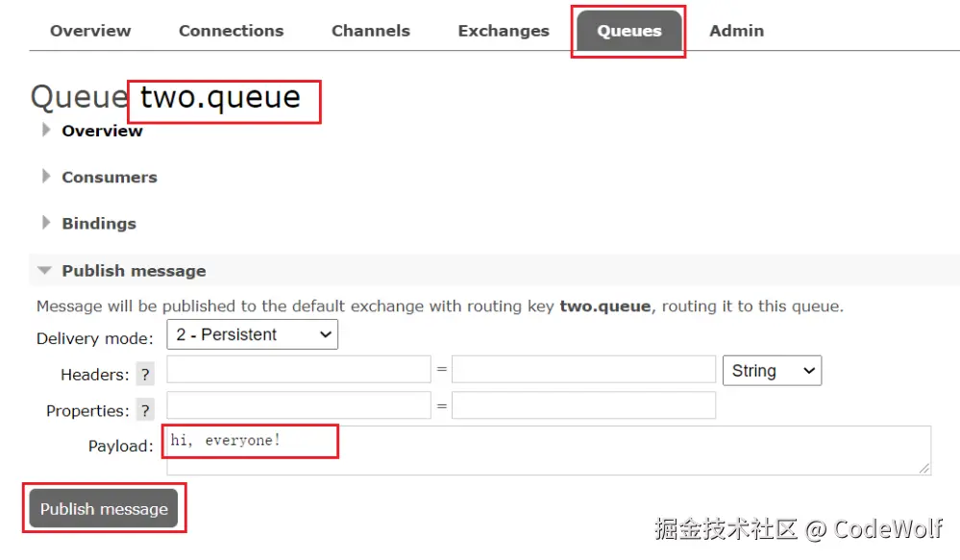Switch to the Connections tab
Viewport: 960px width, 560px height.
click(x=232, y=31)
